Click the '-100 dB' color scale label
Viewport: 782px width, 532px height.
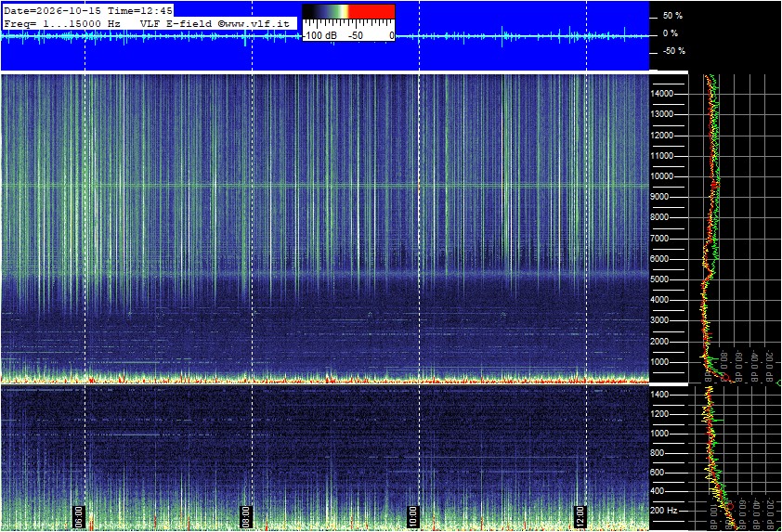[320, 35]
